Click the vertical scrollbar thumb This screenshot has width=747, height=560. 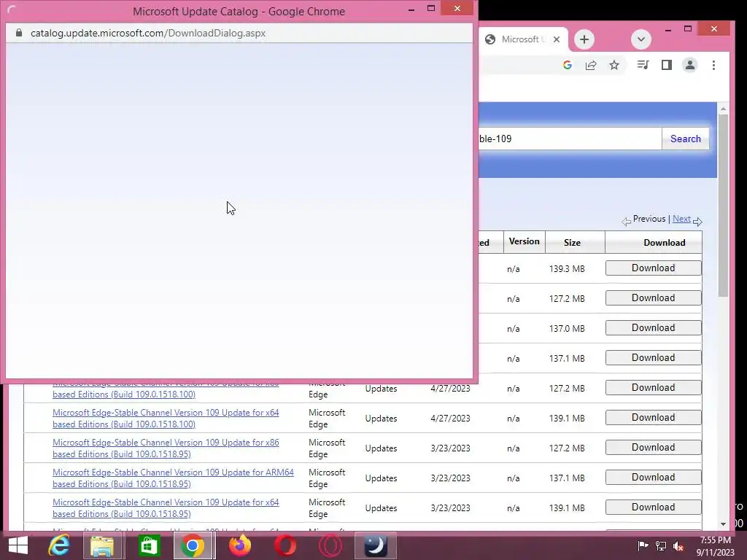click(723, 206)
